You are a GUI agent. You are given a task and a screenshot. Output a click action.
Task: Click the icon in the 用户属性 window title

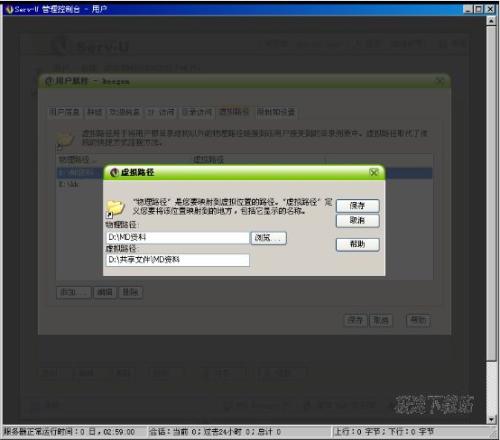[x=49, y=81]
